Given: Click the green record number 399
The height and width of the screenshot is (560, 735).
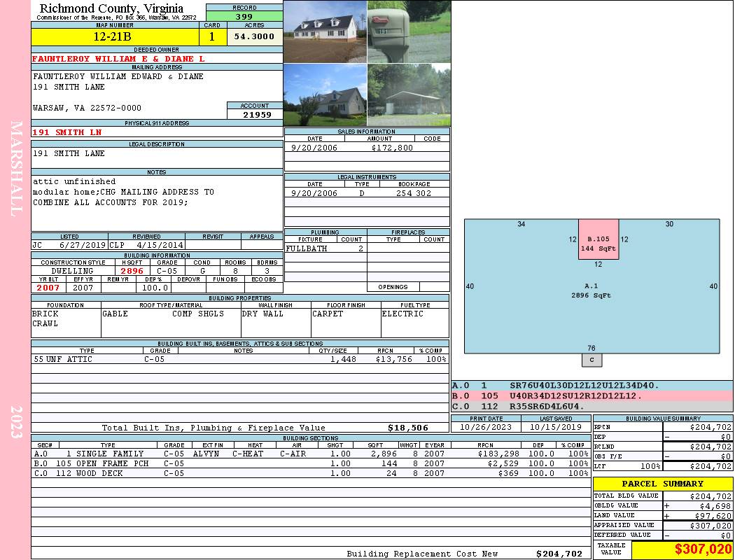Looking at the screenshot, I should tap(244, 17).
